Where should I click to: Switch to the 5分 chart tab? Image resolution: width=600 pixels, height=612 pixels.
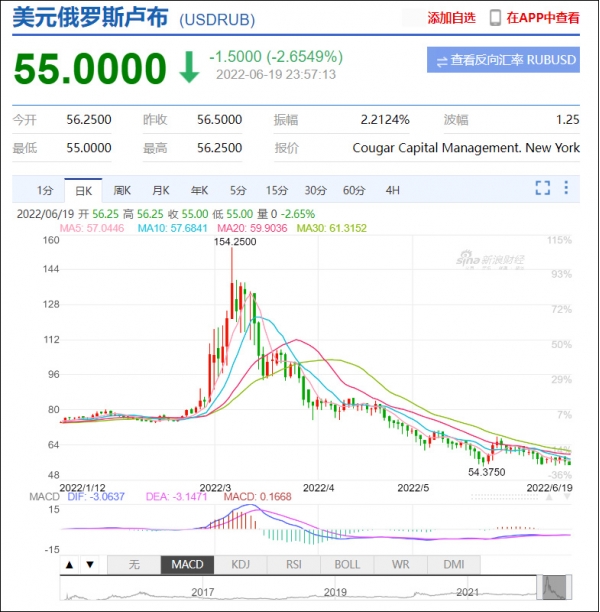(238, 190)
